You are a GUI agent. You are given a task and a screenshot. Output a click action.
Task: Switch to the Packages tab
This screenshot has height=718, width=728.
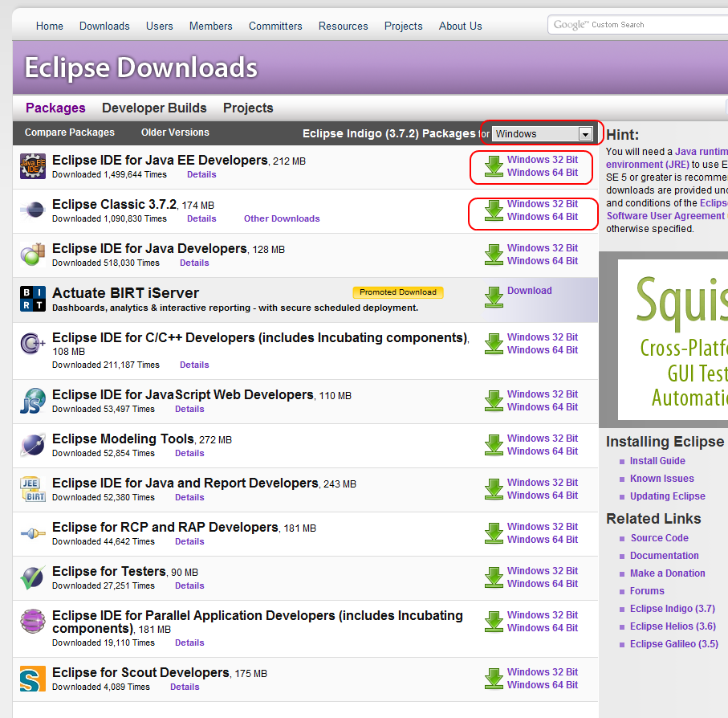pyautogui.click(x=55, y=108)
